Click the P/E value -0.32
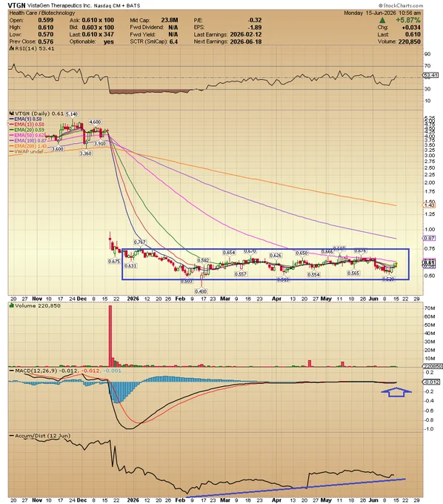 [x=255, y=20]
